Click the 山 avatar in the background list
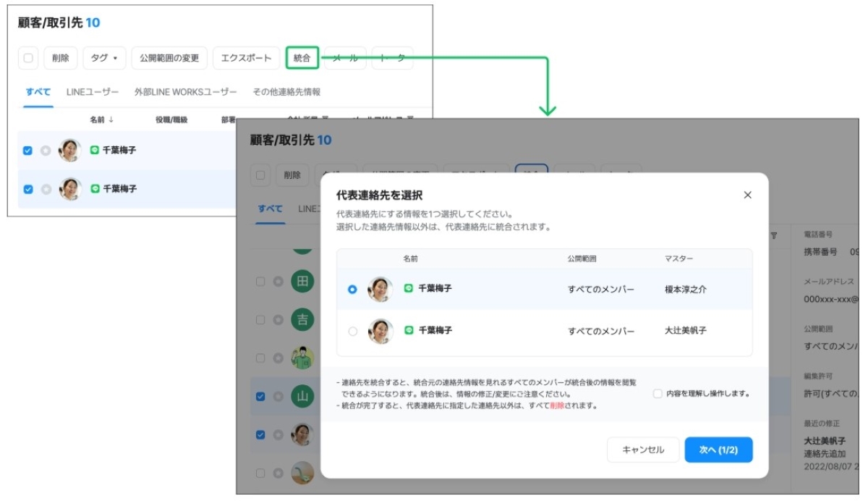This screenshot has height=501, width=868. 303,396
